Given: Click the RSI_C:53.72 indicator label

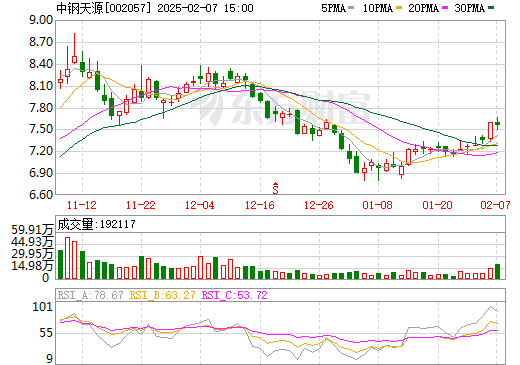Looking at the screenshot, I should click(x=235, y=295).
